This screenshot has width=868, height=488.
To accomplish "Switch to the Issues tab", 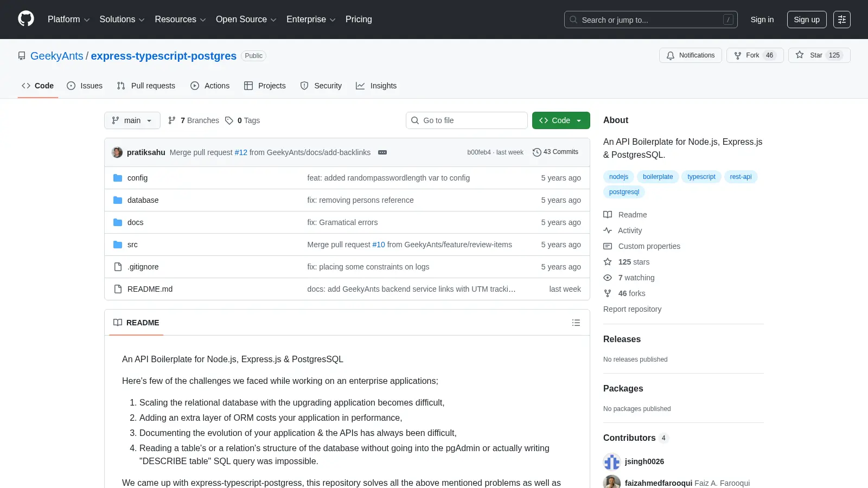I will [x=85, y=86].
